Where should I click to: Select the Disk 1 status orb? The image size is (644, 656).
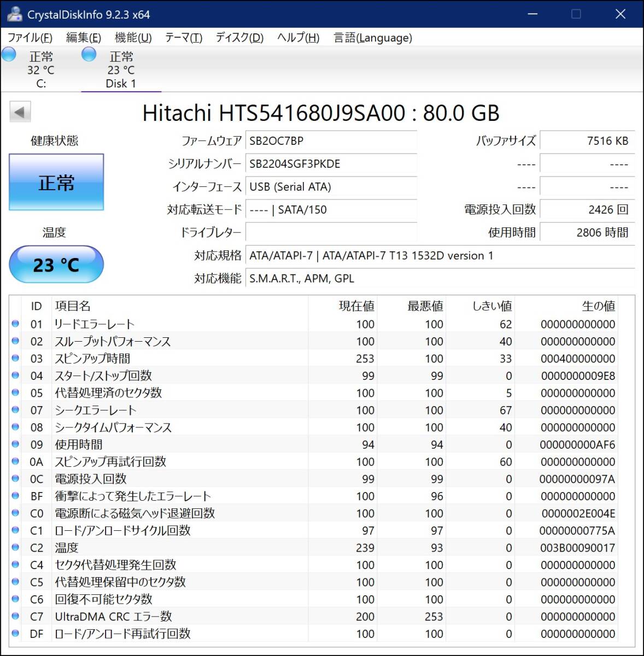tap(89, 54)
